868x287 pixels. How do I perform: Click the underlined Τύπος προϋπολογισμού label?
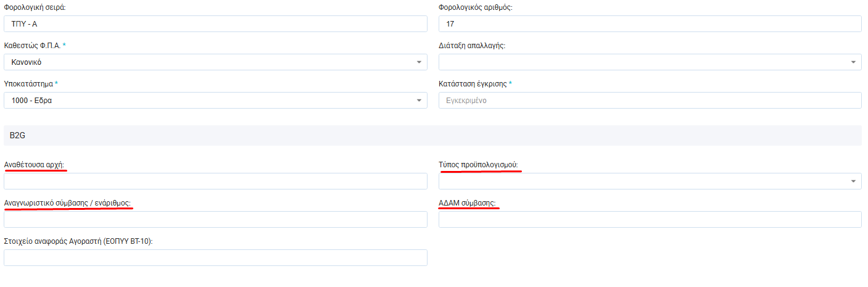479,165
